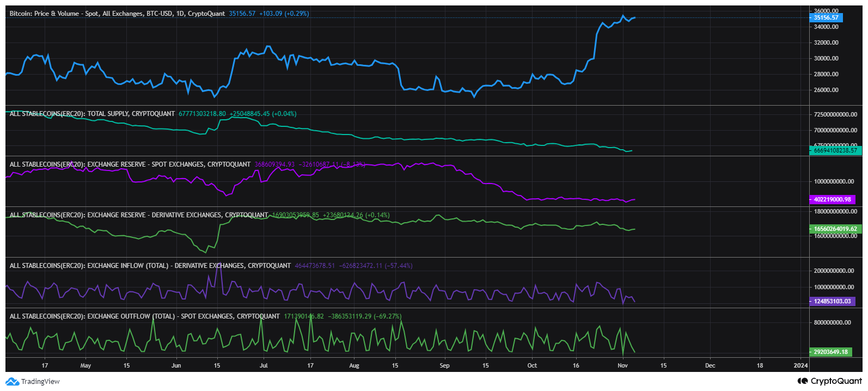Screen dimensions: 868x391
Task: Click the teal 66694108238.57 supply value tag
Action: [835, 150]
